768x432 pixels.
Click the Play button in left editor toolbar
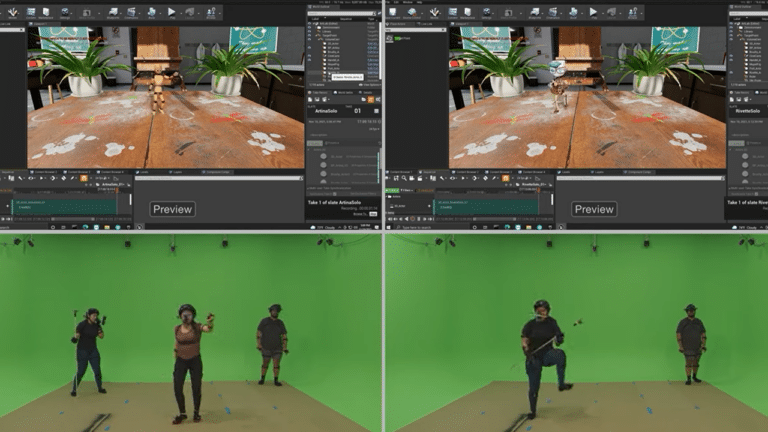tap(171, 12)
